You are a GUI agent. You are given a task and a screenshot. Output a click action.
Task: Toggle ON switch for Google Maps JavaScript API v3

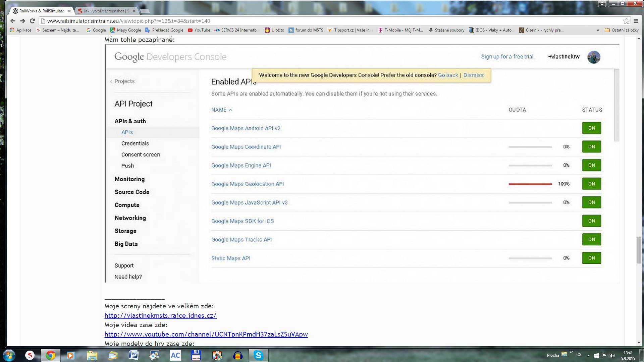click(592, 202)
